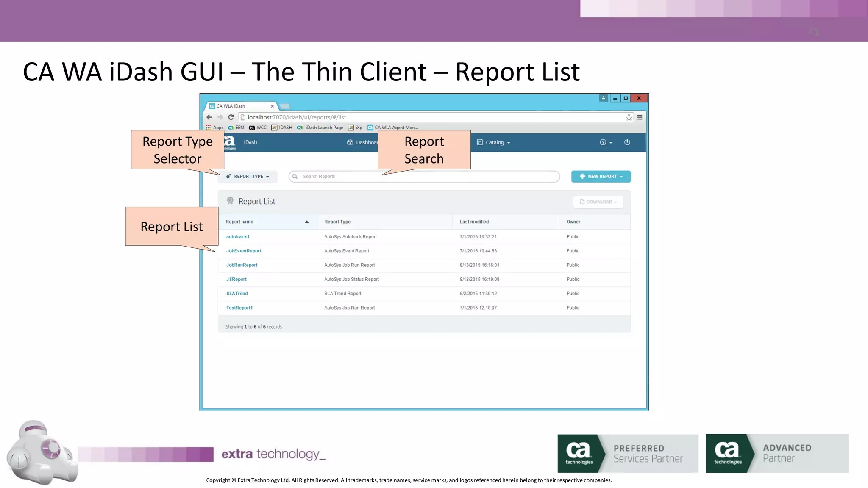868x488 pixels.
Task: Open the Chrome hamburger menu
Action: 640,117
